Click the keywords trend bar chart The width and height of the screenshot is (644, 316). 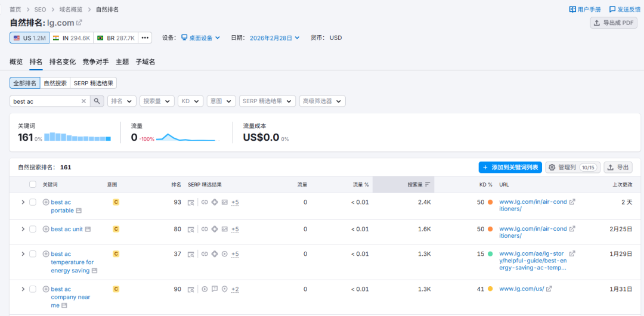click(x=78, y=137)
